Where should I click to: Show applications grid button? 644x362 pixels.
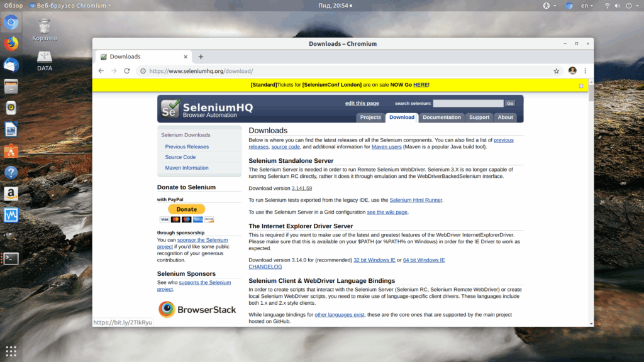pyautogui.click(x=11, y=351)
